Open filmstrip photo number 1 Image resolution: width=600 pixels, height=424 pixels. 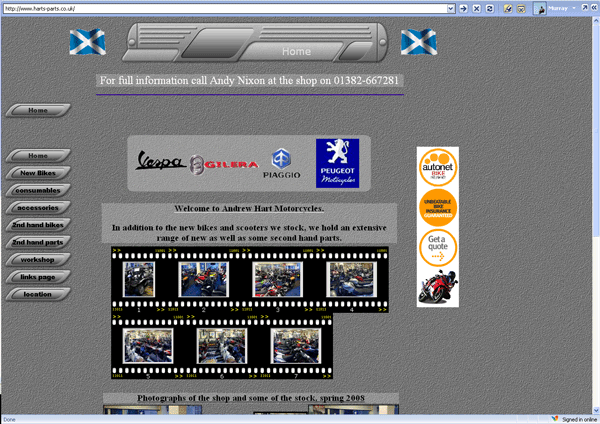[139, 279]
